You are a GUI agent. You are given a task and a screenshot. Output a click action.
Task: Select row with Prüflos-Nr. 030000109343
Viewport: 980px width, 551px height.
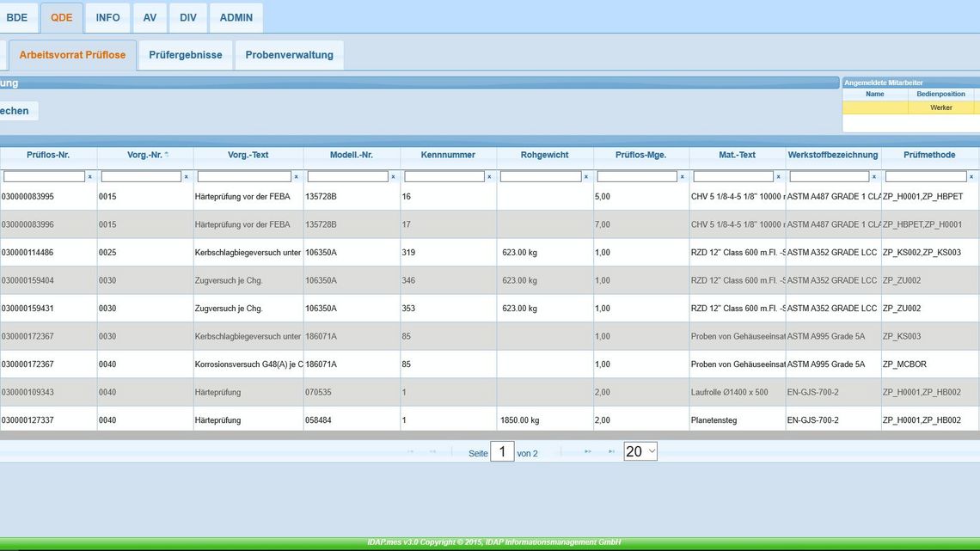490,392
